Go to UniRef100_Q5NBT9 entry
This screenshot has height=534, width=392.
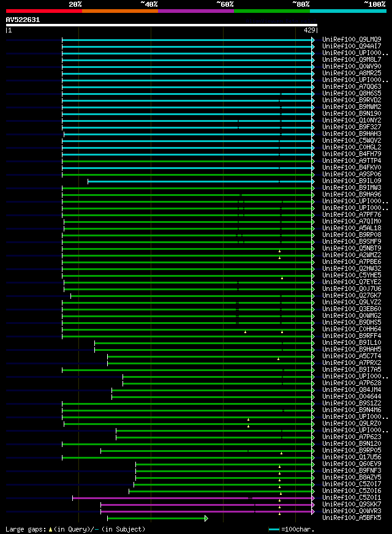pyautogui.click(x=352, y=248)
